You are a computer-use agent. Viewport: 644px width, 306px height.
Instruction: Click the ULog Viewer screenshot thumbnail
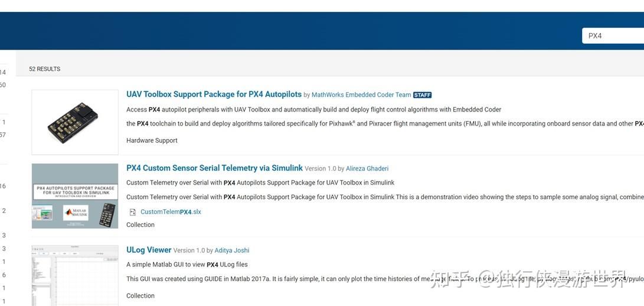click(x=75, y=275)
